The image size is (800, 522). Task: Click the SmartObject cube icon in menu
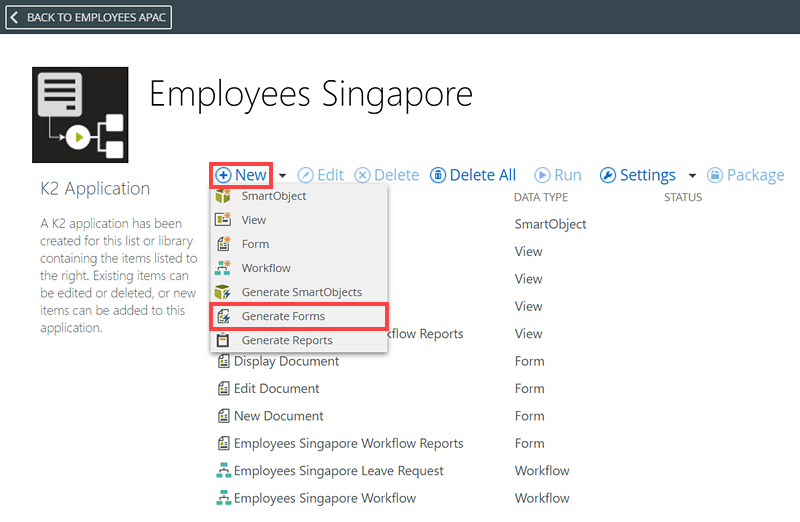[223, 196]
